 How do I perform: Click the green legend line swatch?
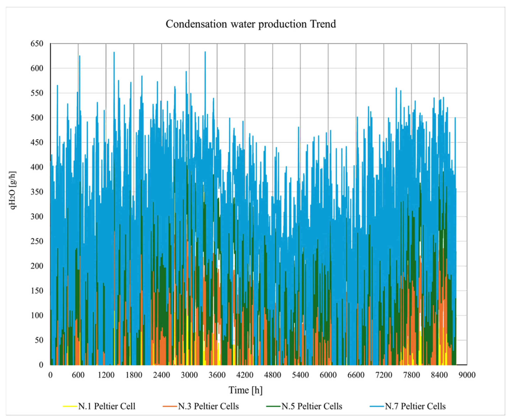(x=273, y=406)
